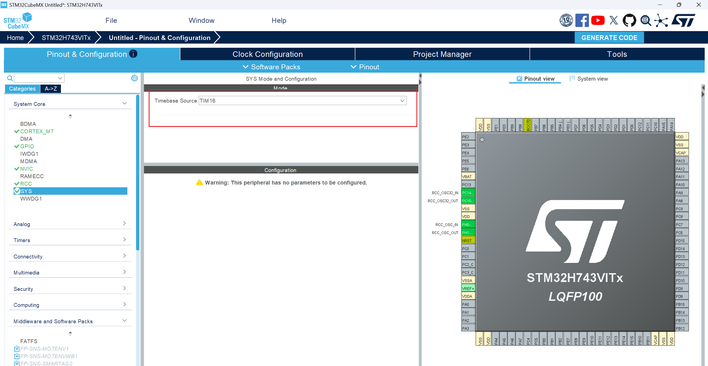708x366 pixels.
Task: Click the GENERATE CODE button
Action: (609, 37)
